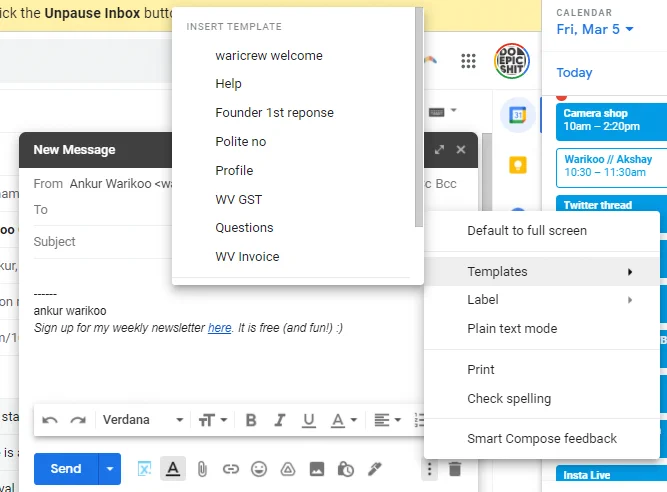Attach files with the paperclip icon

click(x=202, y=469)
